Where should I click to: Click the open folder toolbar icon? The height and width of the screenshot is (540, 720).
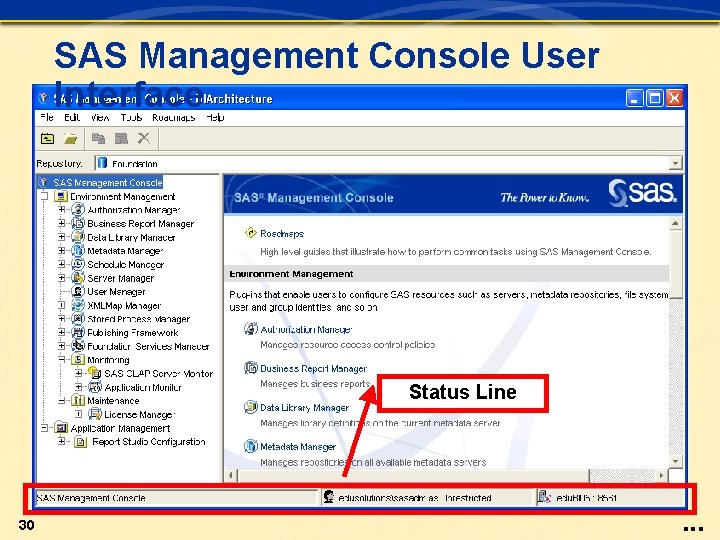tap(70, 138)
